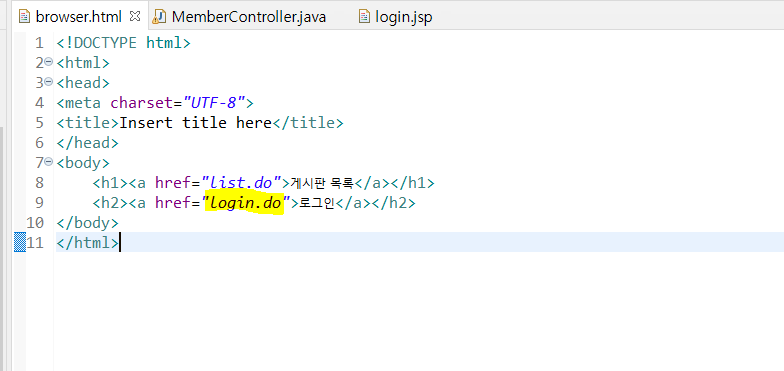Collapse the html tag fold on line 2
Viewport: 784px width, 371px height.
(x=48, y=62)
